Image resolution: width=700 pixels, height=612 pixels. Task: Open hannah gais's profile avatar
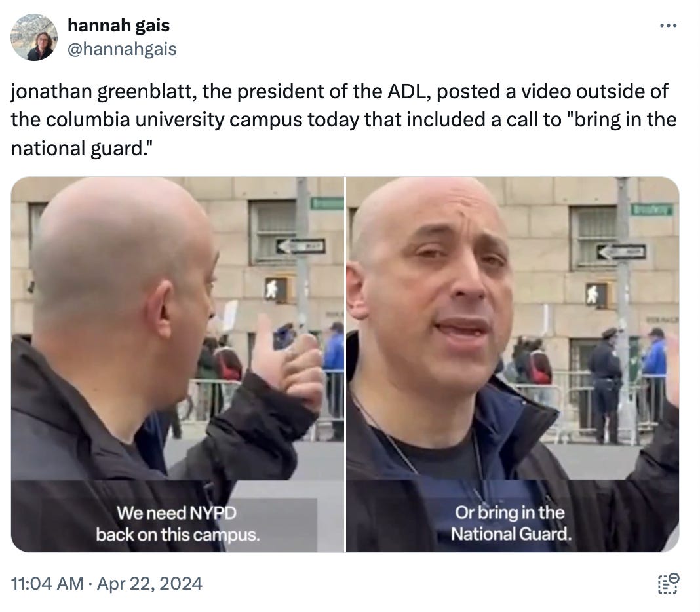point(34,37)
